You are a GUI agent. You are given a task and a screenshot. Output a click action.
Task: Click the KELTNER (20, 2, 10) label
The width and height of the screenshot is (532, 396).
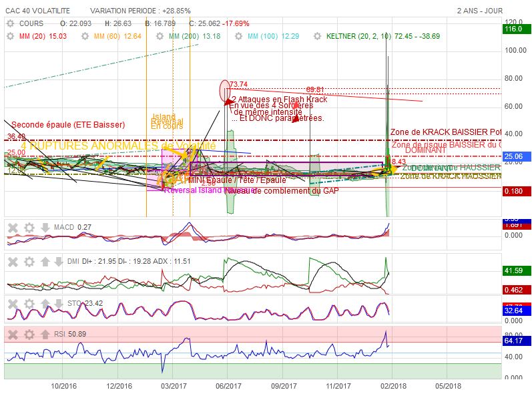(x=358, y=36)
